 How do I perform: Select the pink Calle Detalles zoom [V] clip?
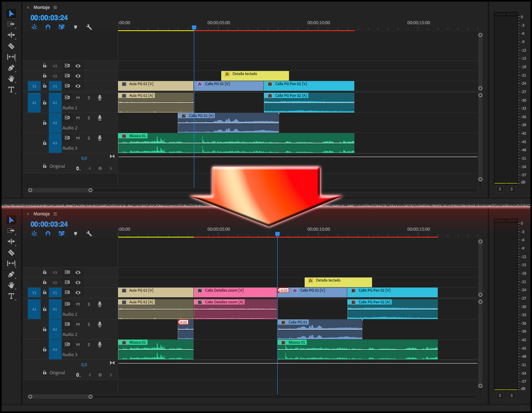point(235,292)
